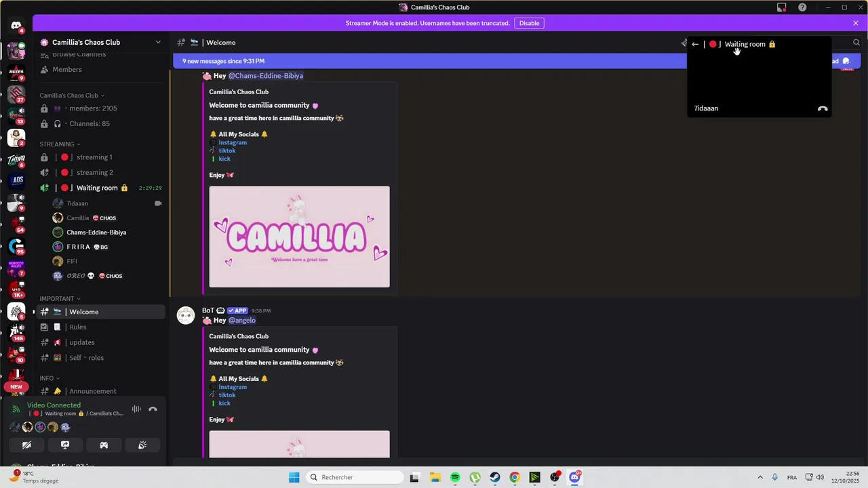Show hidden system tray icons chevron
The width and height of the screenshot is (868, 488).
(760, 477)
